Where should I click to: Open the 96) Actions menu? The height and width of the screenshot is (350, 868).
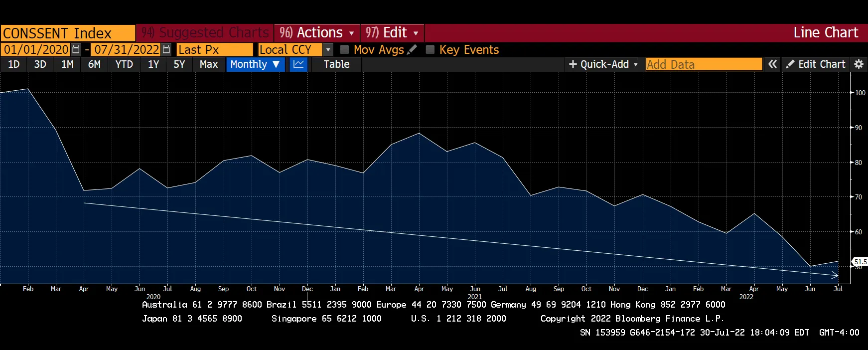click(316, 33)
